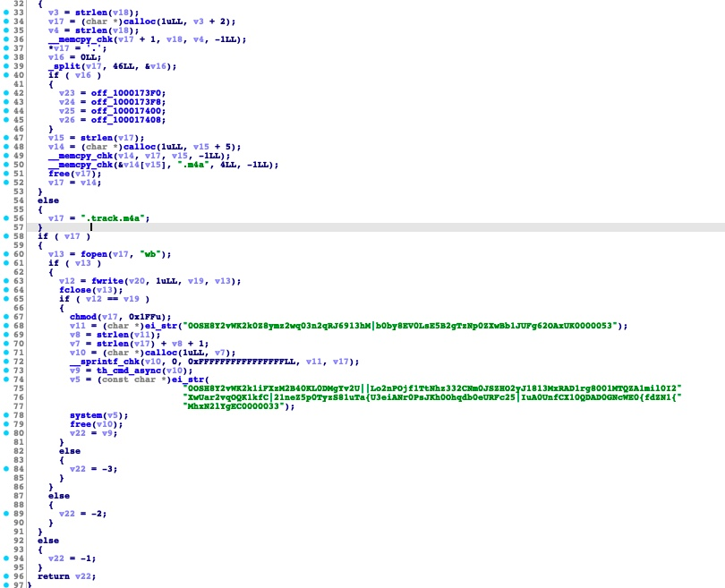Image resolution: width=725 pixels, height=588 pixels.
Task: Click the v22 = -1 assignment
Action: coord(72,558)
